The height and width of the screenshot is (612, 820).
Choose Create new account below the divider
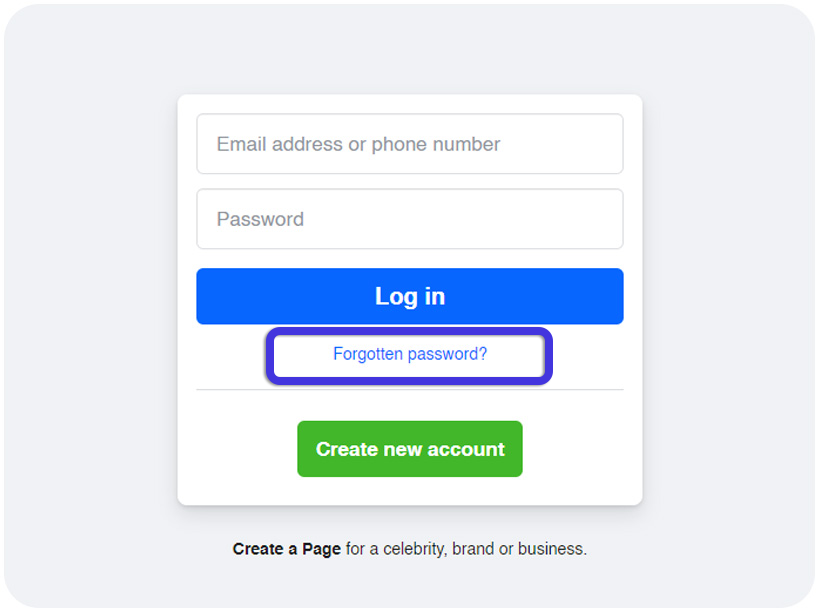click(409, 449)
